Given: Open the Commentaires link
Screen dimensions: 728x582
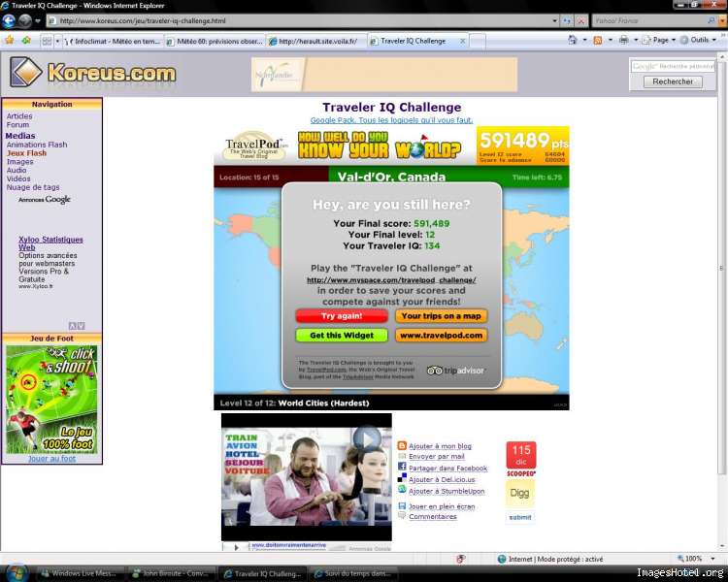Looking at the screenshot, I should [x=433, y=517].
